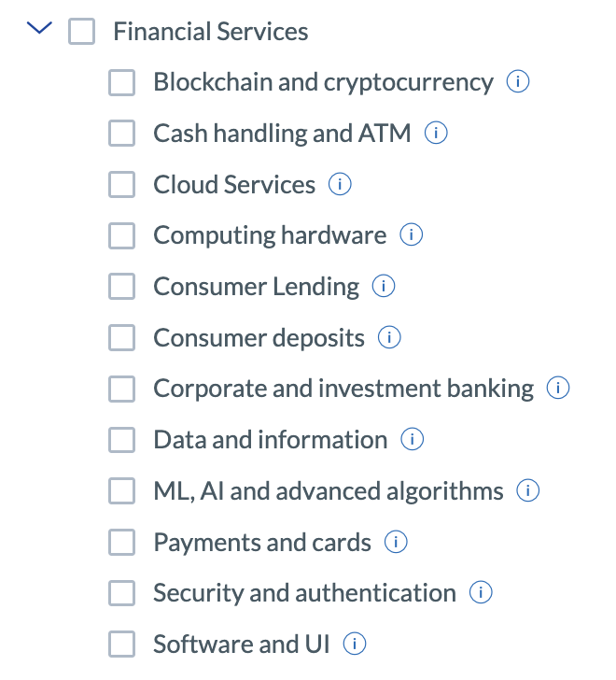Open info for ML, AI and advanced algorithms
This screenshot has width=616, height=680.
click(528, 490)
